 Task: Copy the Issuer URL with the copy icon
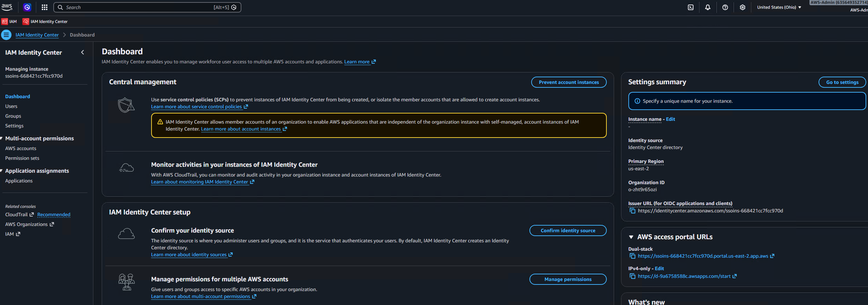pos(633,211)
